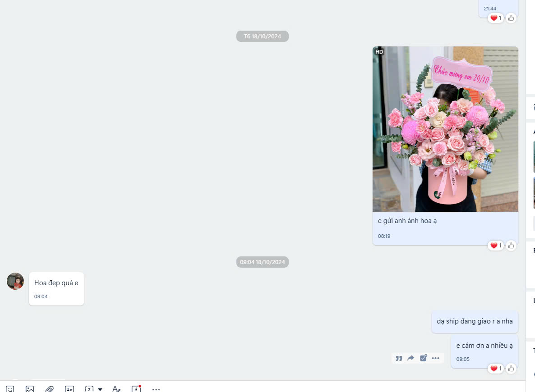Click the screenshot capture icon
Viewport: 535px width, 392px height.
(89, 389)
